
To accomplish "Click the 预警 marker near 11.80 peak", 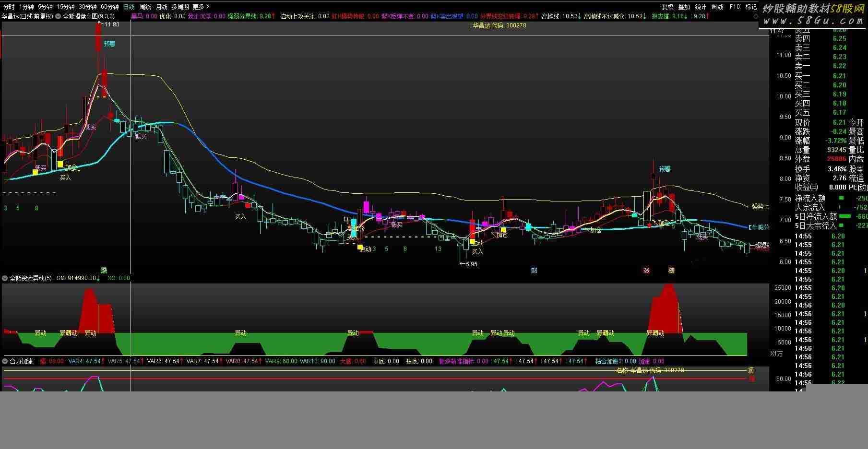I will (x=109, y=44).
